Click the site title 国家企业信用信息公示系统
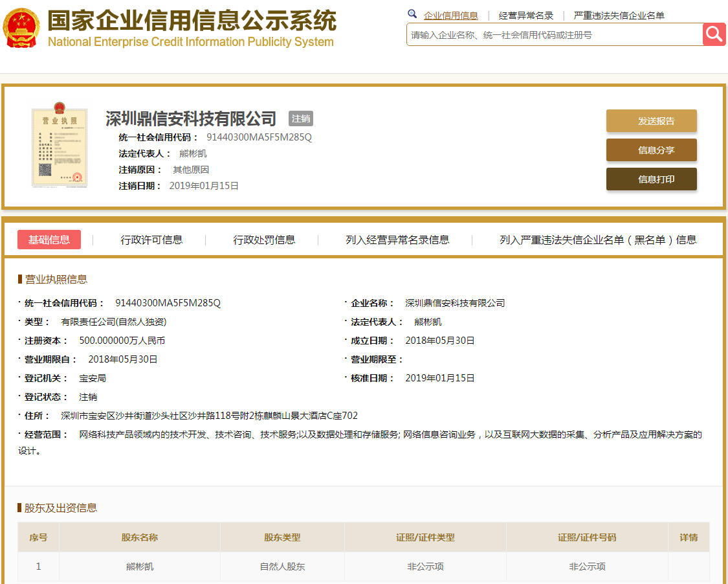This screenshot has height=584, width=728. coord(192,21)
